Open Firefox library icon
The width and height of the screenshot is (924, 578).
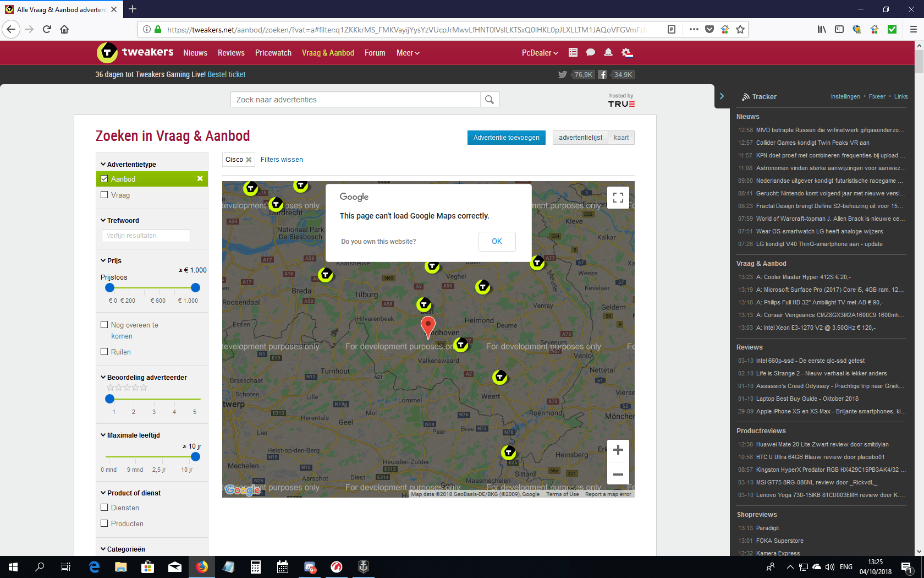pos(822,29)
